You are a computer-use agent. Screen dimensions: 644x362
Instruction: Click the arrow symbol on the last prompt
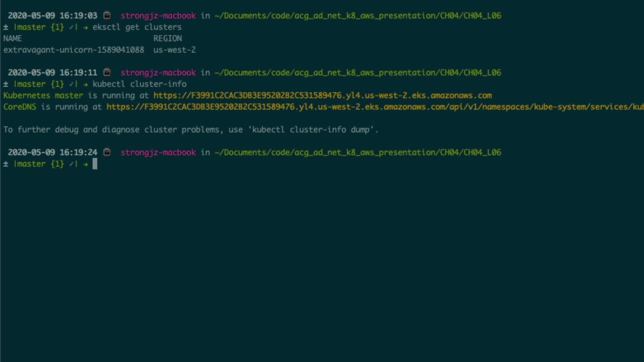pyautogui.click(x=86, y=164)
